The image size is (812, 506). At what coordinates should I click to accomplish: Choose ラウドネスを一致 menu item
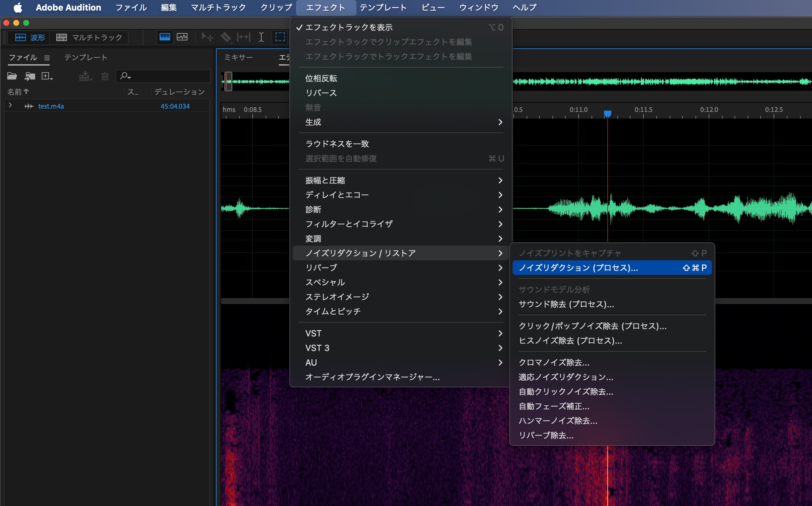(x=400, y=144)
